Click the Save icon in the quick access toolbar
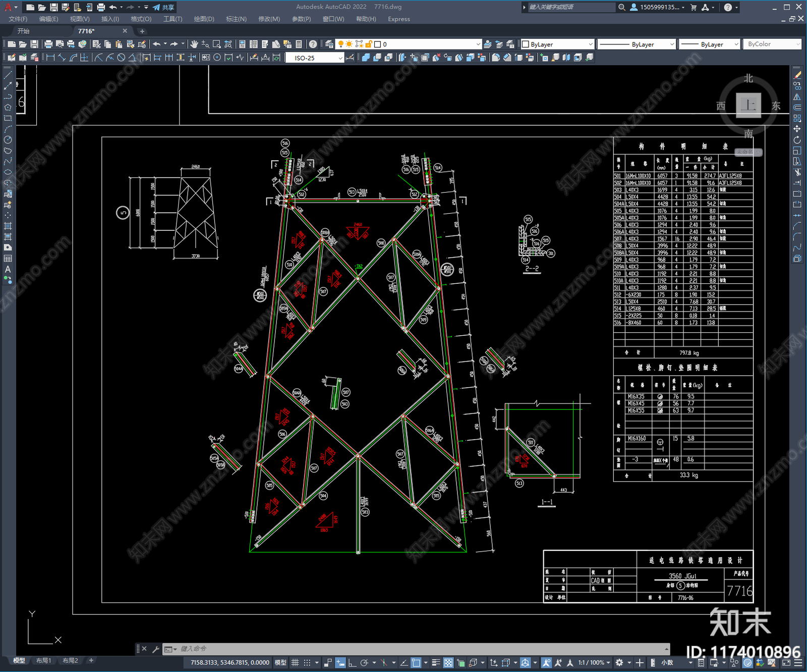 (53, 7)
